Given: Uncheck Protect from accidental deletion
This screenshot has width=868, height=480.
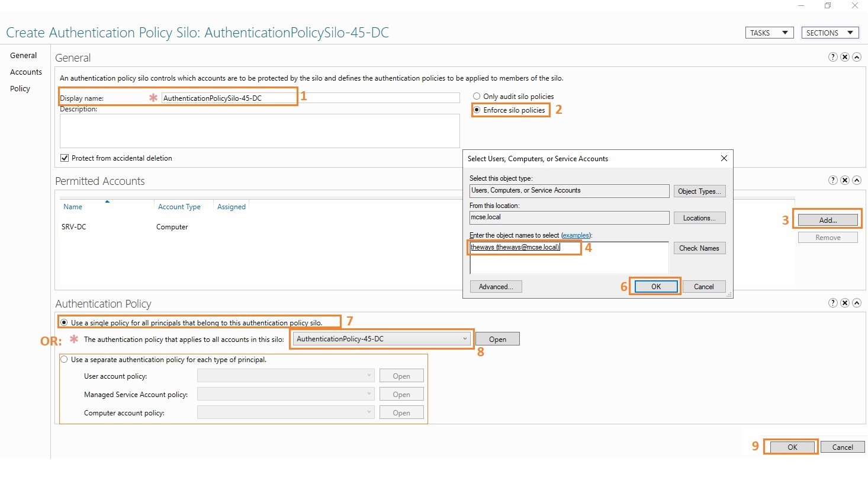Looking at the screenshot, I should point(65,158).
